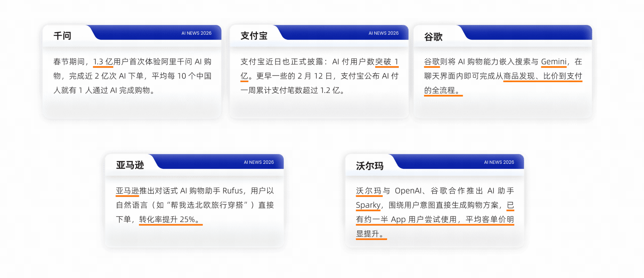Image resolution: width=644 pixels, height=278 pixels.
Task: Click the word Rufus in 亚马逊 card
Action: point(232,191)
